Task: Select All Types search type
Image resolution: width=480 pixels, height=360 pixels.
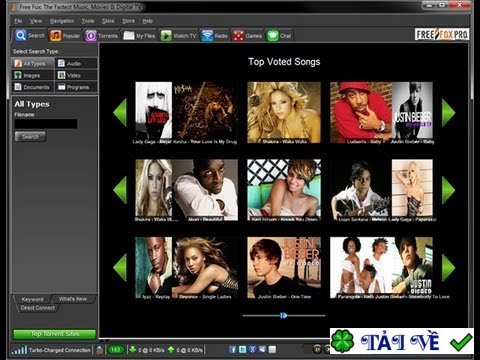Action: 33,63
